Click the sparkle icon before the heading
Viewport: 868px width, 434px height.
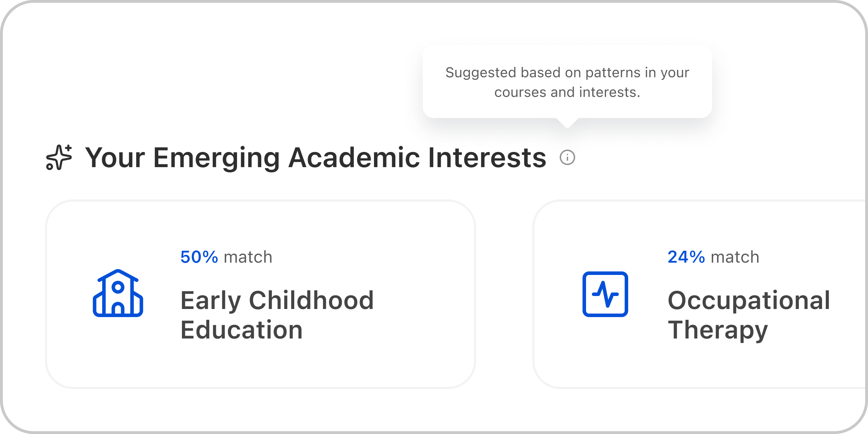[59, 158]
